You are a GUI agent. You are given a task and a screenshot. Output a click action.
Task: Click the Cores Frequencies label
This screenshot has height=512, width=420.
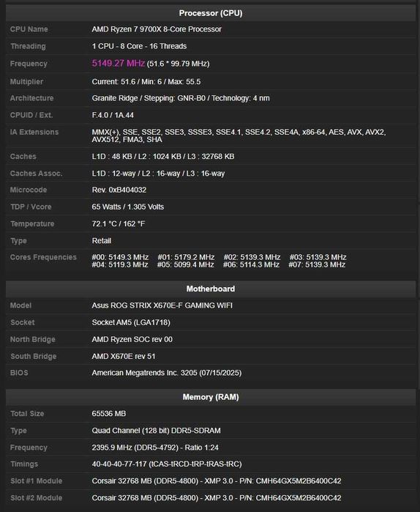[43, 257]
